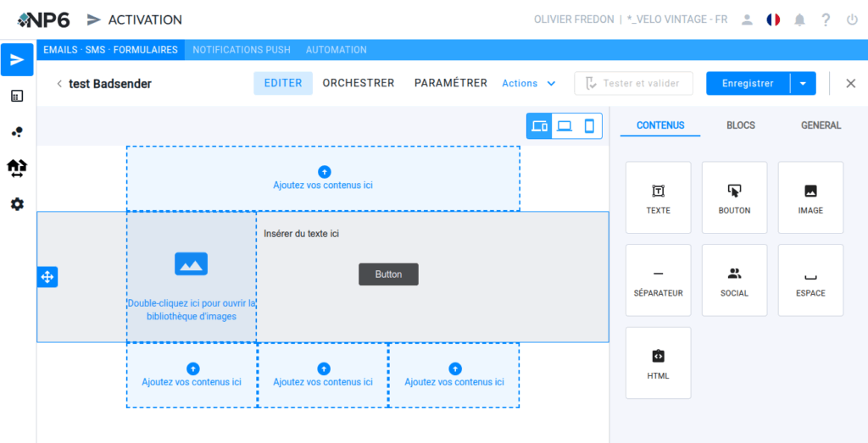The height and width of the screenshot is (443, 868).
Task: Click the Tester et valider button
Action: tap(633, 84)
